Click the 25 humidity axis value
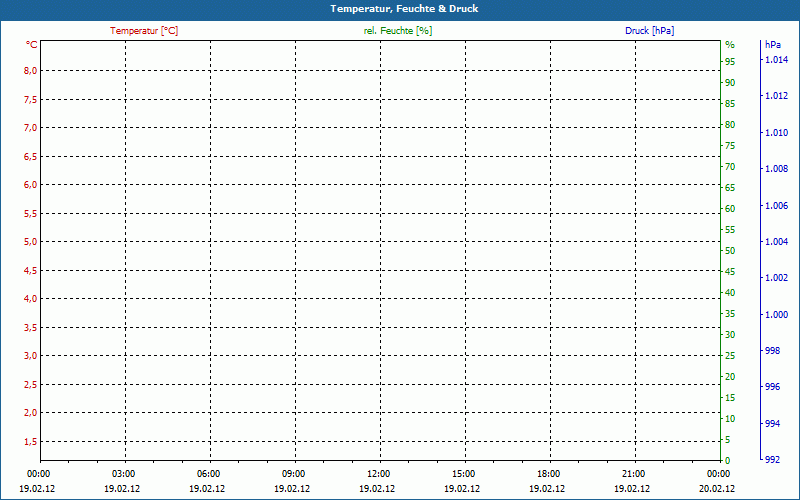The width and height of the screenshot is (800, 500). point(730,356)
